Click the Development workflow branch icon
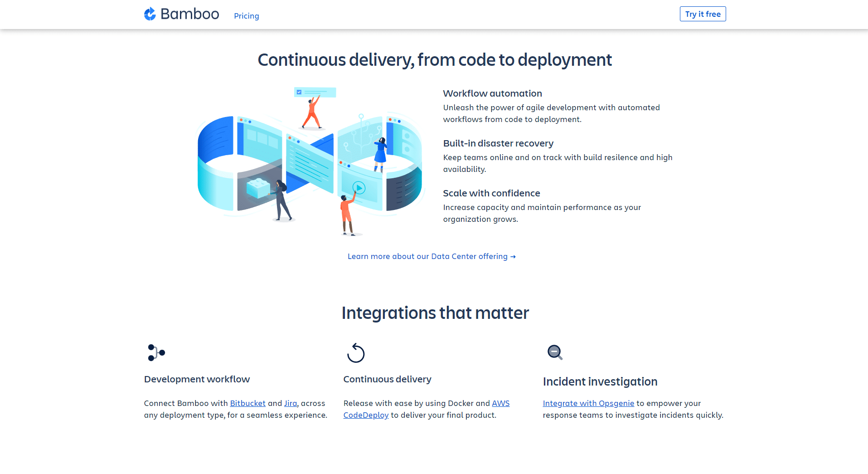868x474 pixels. [156, 352]
